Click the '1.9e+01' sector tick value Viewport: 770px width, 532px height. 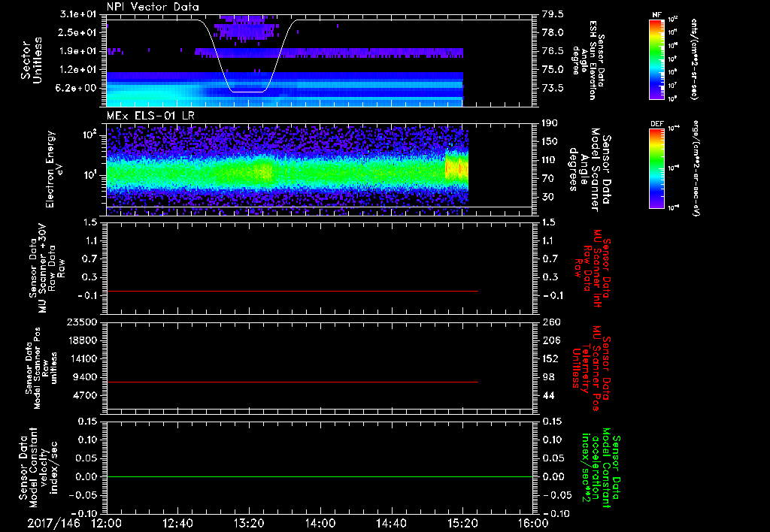pos(78,51)
